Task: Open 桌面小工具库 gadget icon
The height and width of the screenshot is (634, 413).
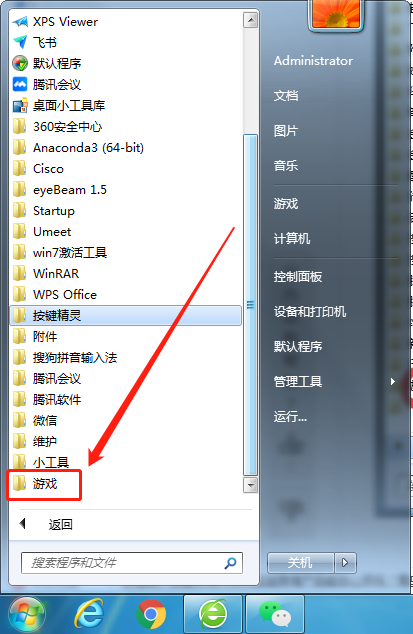Action: pyautogui.click(x=20, y=105)
